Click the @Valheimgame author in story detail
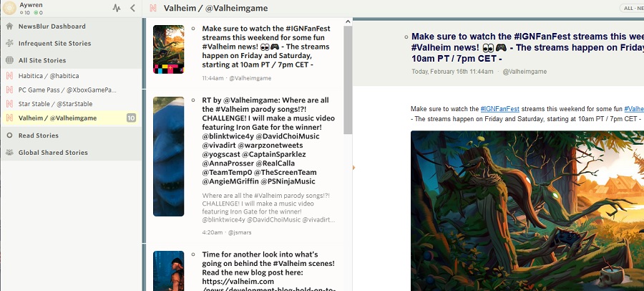The width and height of the screenshot is (644, 291). click(525, 72)
